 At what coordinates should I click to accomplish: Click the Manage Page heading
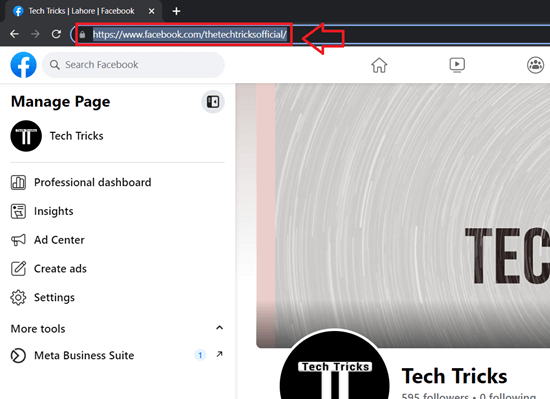60,102
